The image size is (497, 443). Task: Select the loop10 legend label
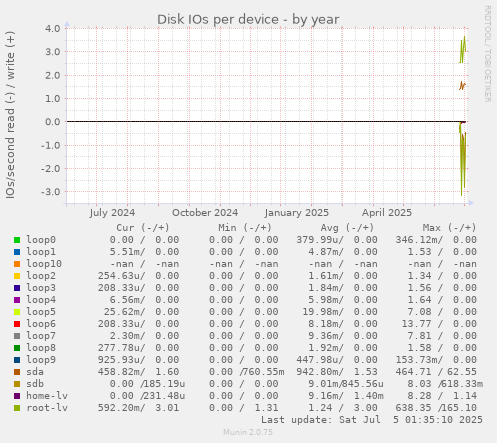point(44,264)
